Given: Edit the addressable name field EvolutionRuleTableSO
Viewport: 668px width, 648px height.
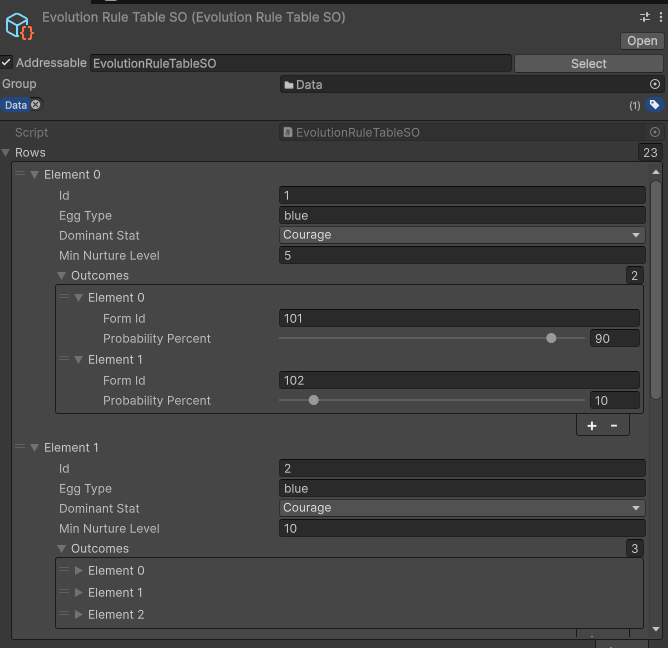Looking at the screenshot, I should pyautogui.click(x=301, y=63).
